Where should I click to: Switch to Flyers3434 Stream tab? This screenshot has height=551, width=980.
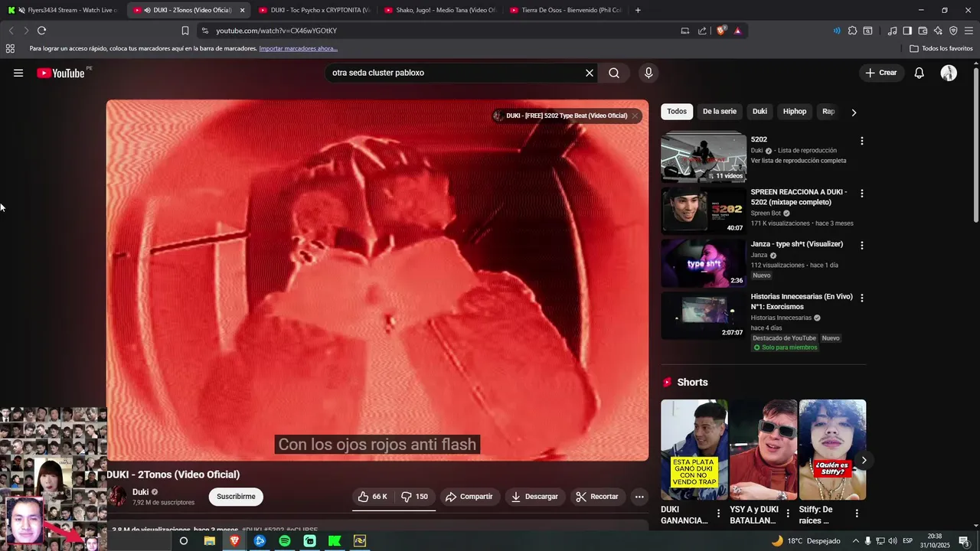click(63, 10)
